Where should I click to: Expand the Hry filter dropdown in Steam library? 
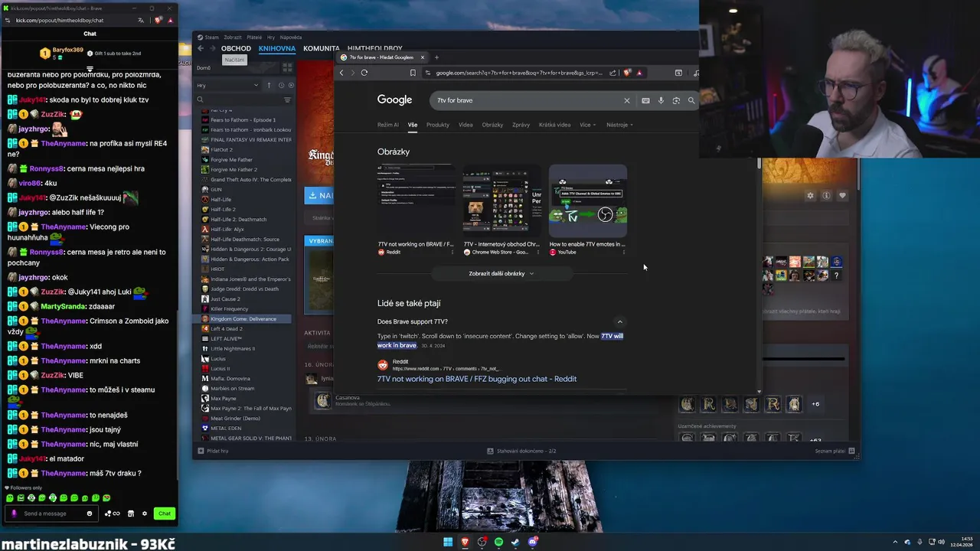coord(227,86)
